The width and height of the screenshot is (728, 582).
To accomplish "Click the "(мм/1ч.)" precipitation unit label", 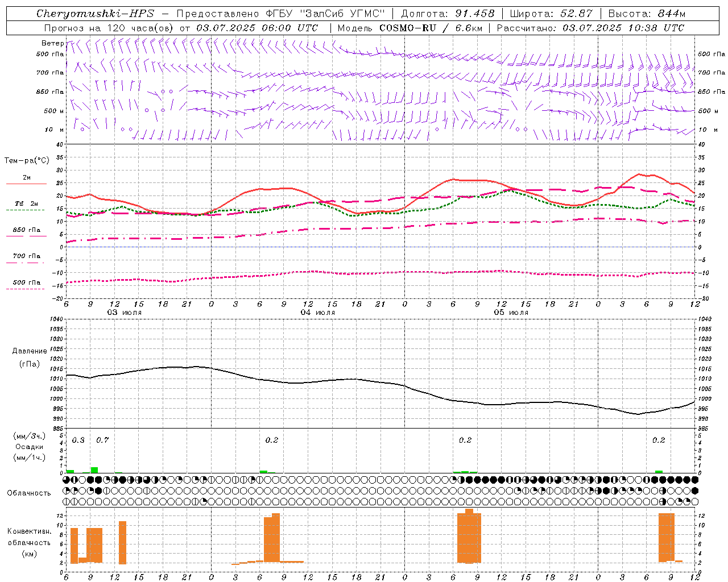I will pyautogui.click(x=29, y=458).
